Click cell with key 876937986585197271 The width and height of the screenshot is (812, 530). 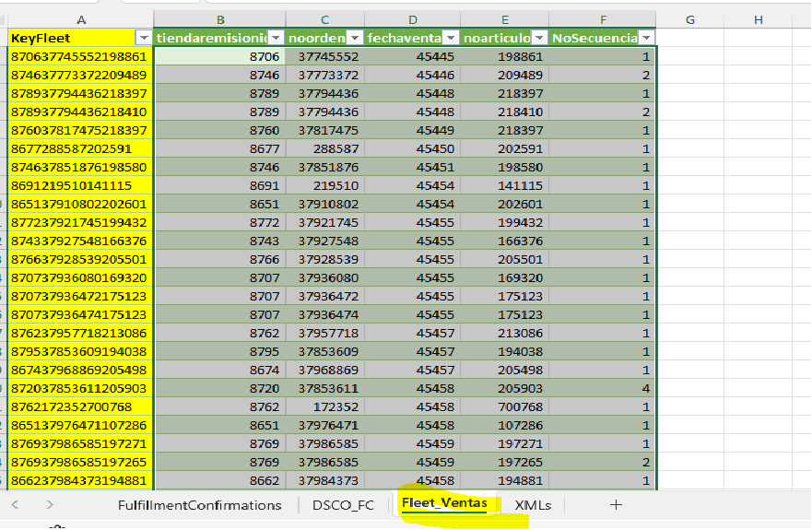click(x=81, y=443)
